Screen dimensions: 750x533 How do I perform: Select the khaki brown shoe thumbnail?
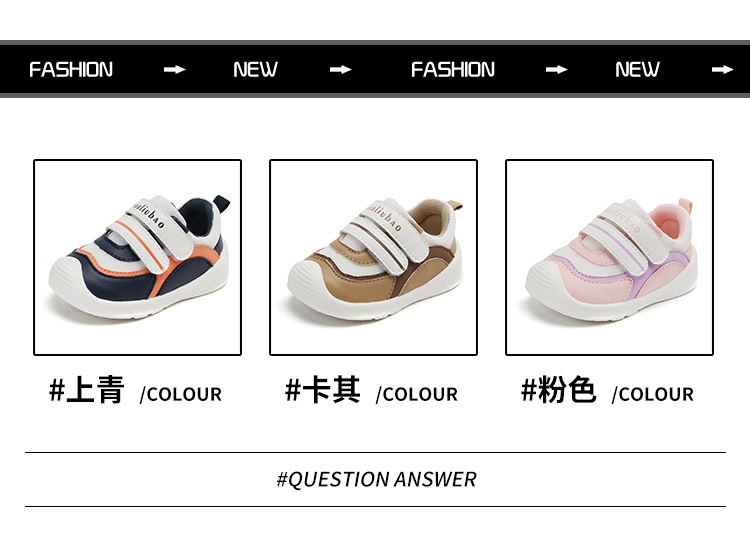coord(373,257)
